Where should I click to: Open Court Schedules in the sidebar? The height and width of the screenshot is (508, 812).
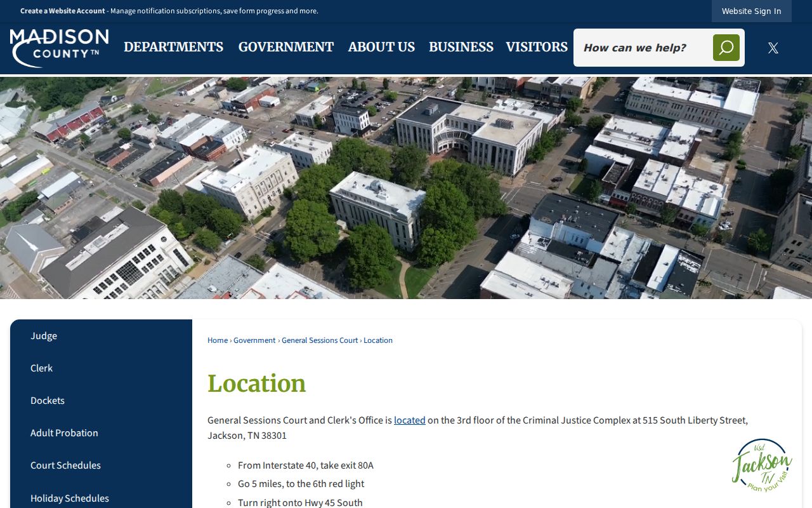click(x=101, y=465)
